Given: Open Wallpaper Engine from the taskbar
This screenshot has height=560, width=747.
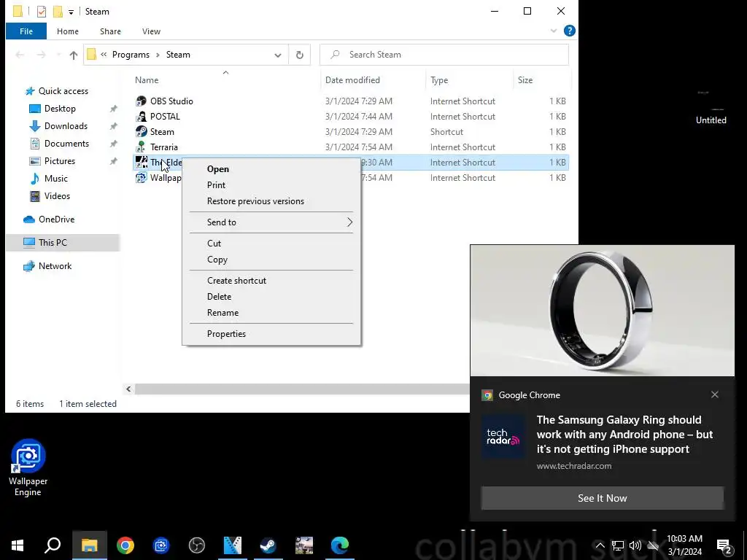Looking at the screenshot, I should 161,545.
